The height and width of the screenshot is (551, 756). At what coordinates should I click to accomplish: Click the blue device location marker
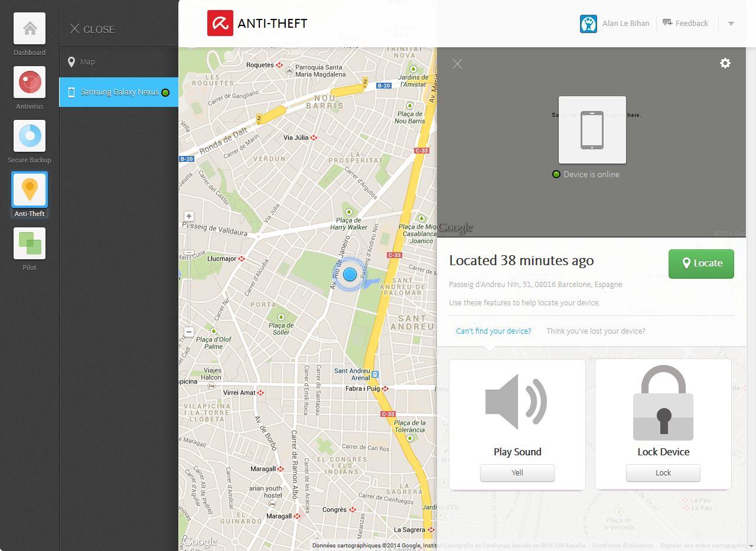click(x=350, y=274)
